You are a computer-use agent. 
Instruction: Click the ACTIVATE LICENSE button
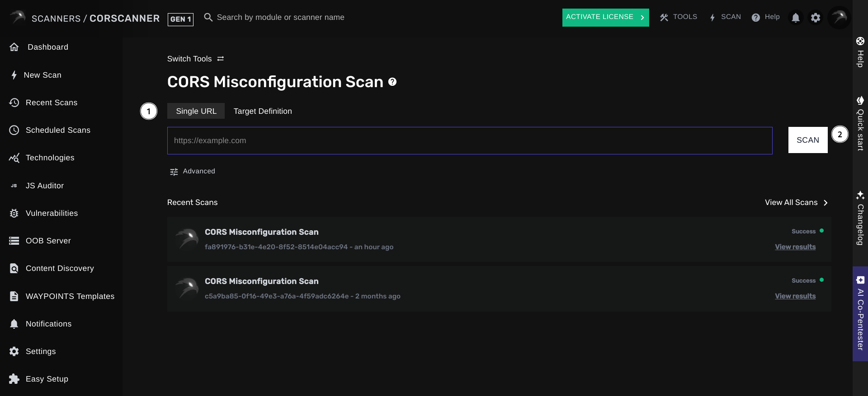pos(605,17)
